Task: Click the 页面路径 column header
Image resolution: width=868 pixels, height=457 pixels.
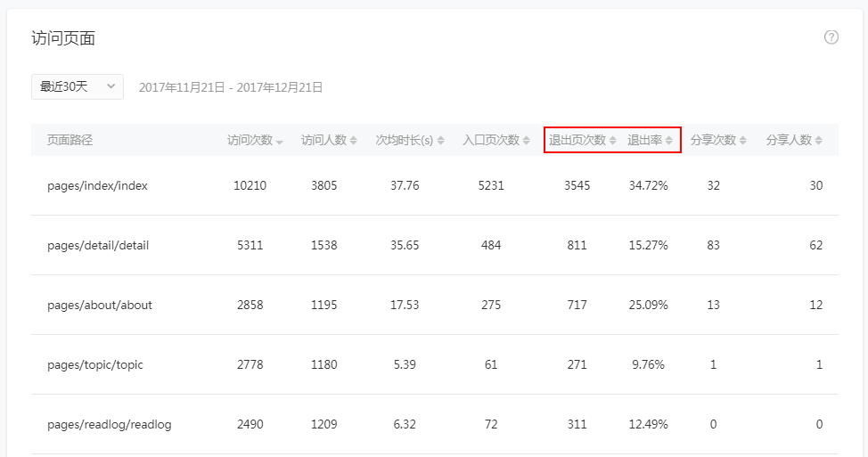Action: click(70, 140)
